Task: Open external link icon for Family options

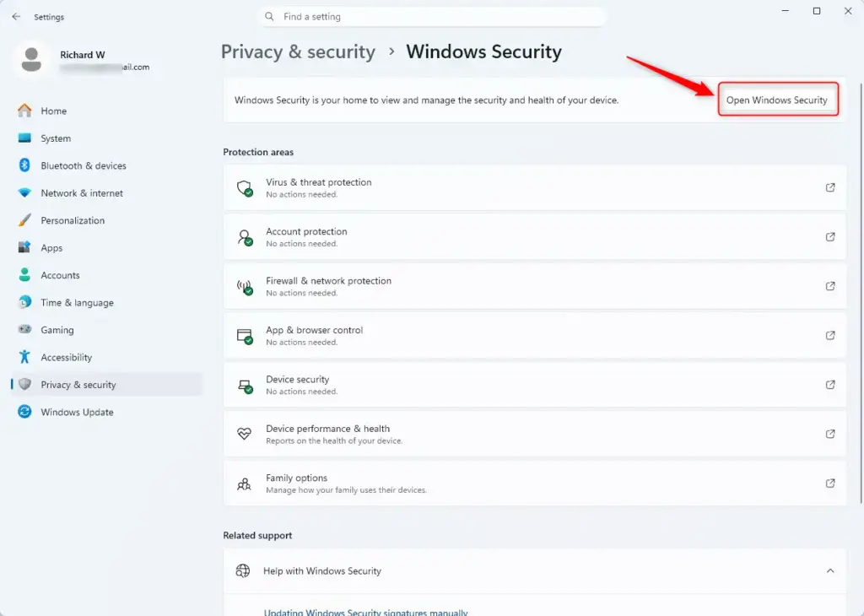Action: (830, 484)
